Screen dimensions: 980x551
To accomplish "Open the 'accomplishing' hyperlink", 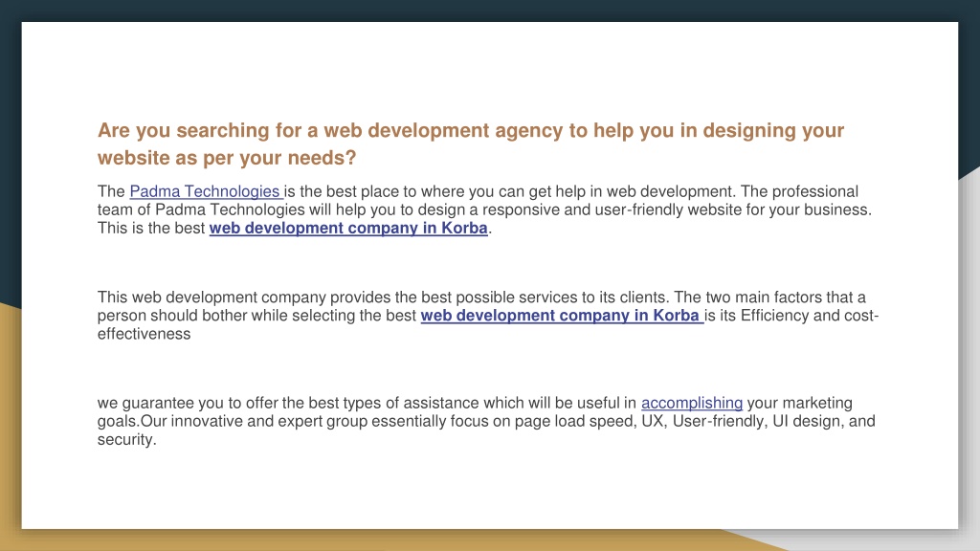I will [692, 403].
